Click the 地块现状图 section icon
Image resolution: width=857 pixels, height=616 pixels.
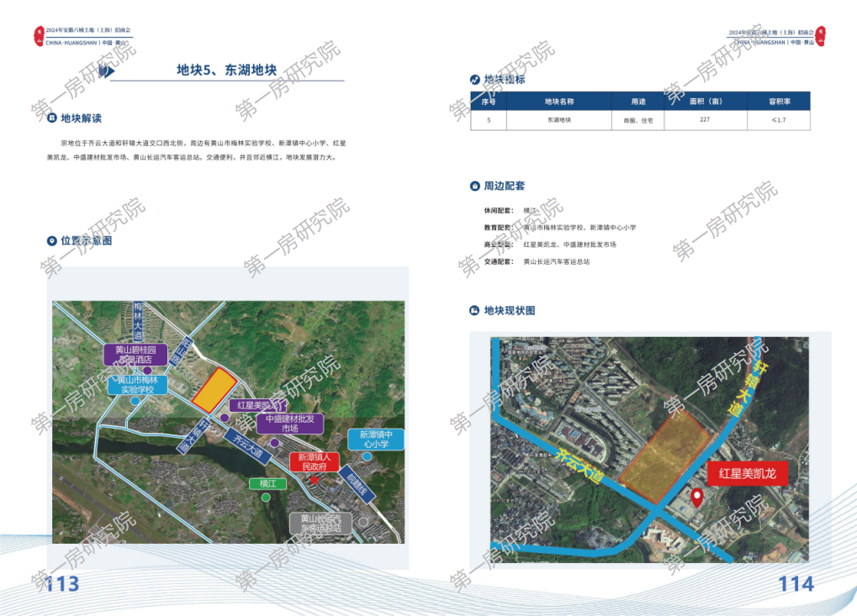click(475, 311)
